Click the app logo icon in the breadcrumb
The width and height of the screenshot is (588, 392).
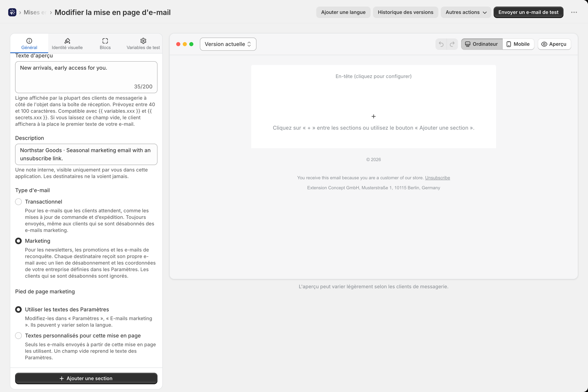pyautogui.click(x=12, y=12)
